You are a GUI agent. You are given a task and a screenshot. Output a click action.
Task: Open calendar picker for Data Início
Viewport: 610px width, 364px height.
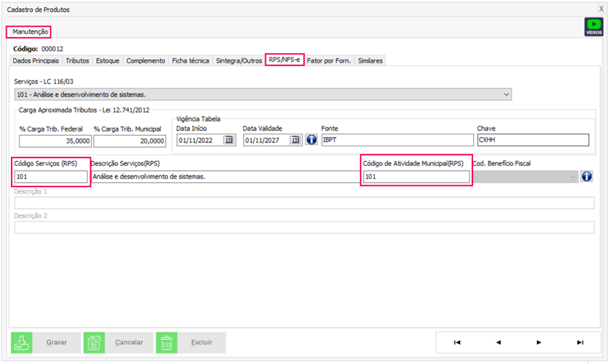229,140
